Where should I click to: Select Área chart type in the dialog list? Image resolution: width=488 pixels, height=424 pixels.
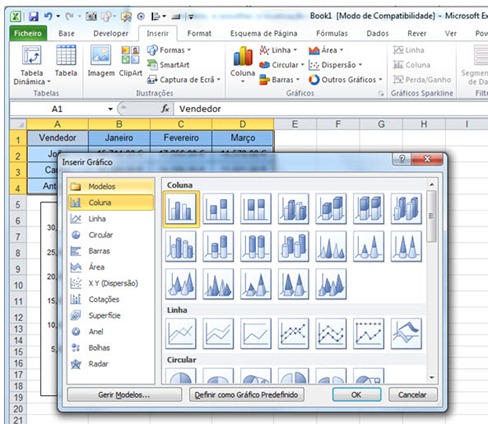pos(111,267)
